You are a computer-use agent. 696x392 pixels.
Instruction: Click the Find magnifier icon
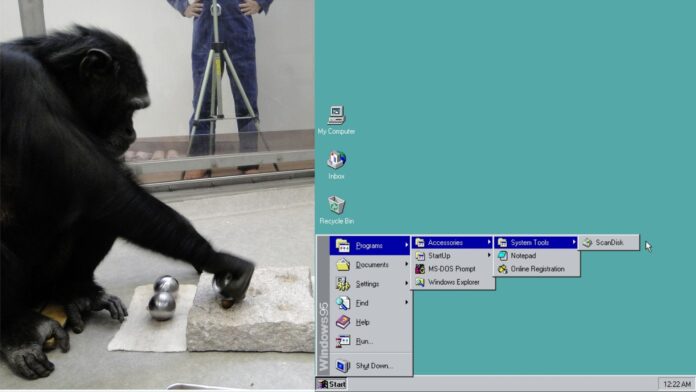point(343,303)
